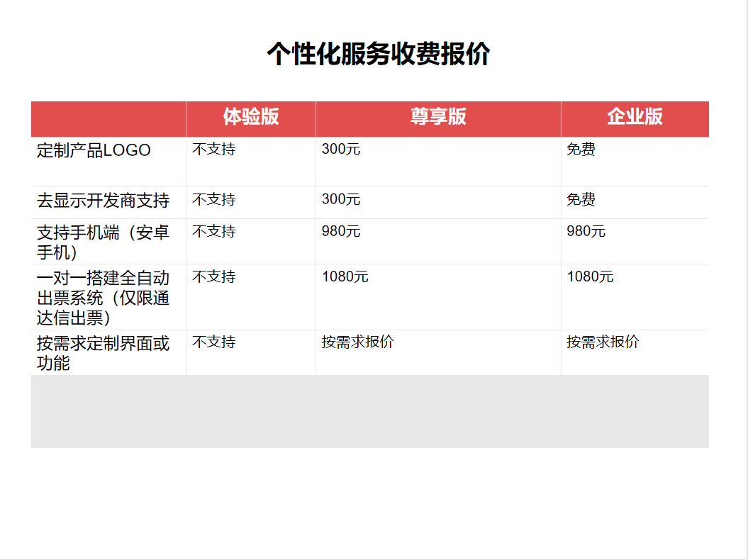Click the 定制产品LOGO row label
Viewport: 748px width, 560px height.
pos(94,150)
